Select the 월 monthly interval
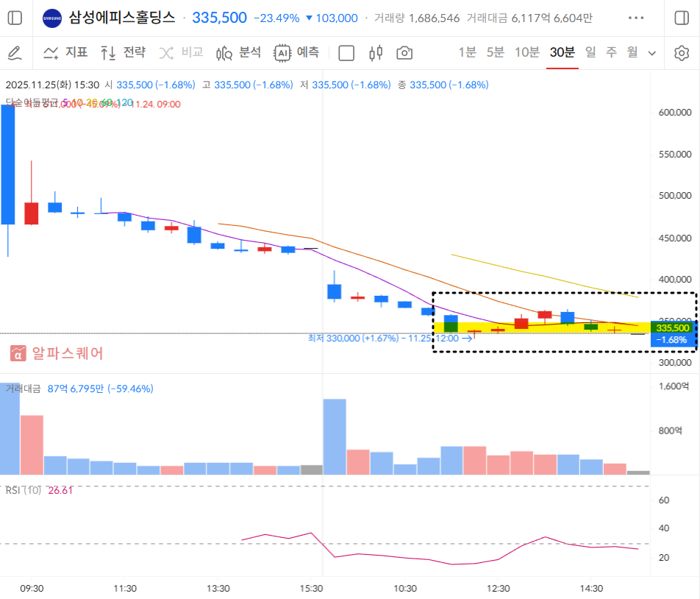Screen dimensions: 700x599 point(632,52)
